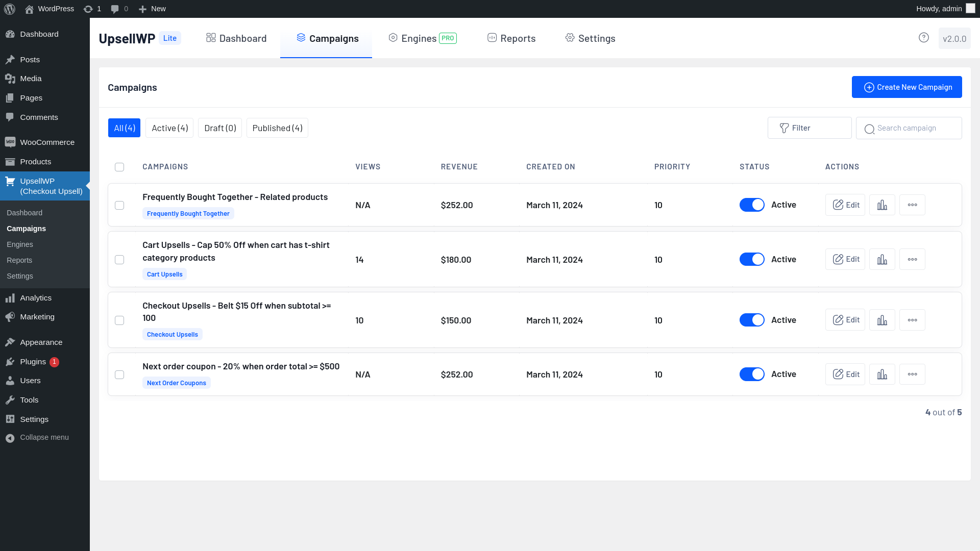Click Collapse menu arrow
The width and height of the screenshot is (980, 551).
(x=10, y=438)
